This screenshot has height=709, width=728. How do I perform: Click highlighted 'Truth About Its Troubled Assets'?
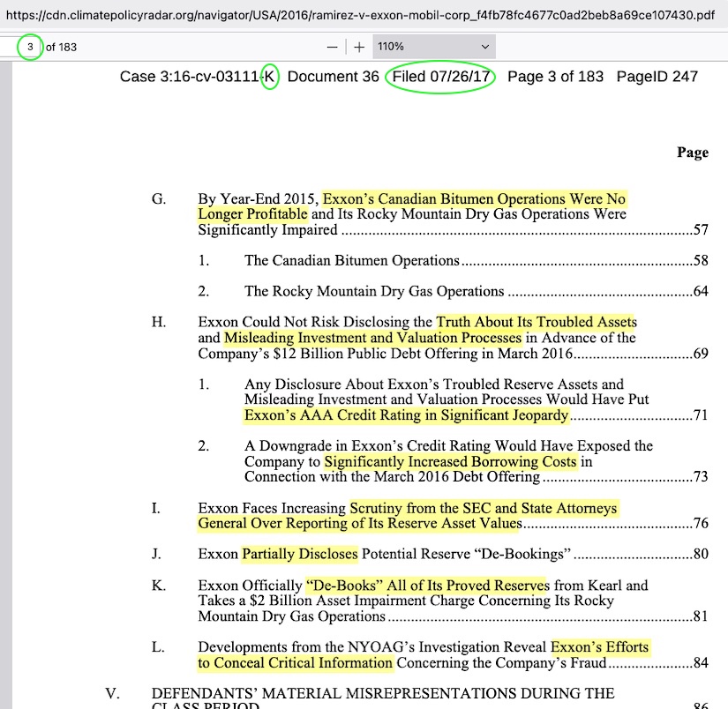coord(536,323)
